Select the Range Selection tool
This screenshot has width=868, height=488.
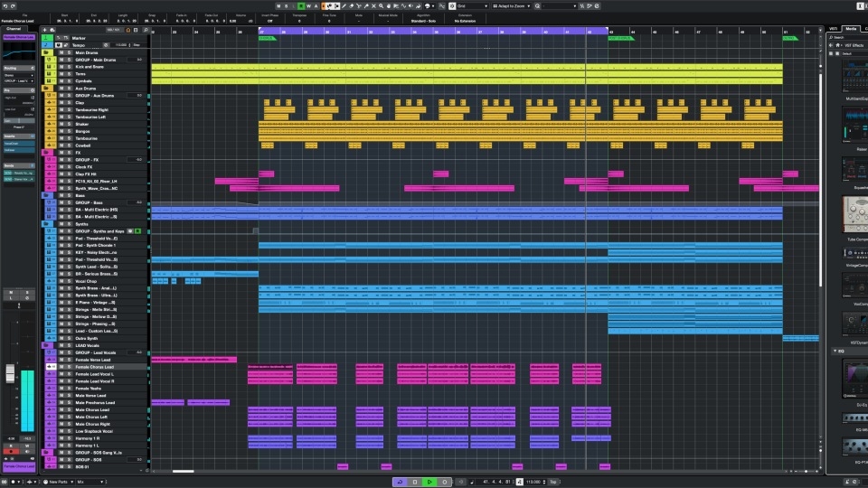(x=336, y=6)
